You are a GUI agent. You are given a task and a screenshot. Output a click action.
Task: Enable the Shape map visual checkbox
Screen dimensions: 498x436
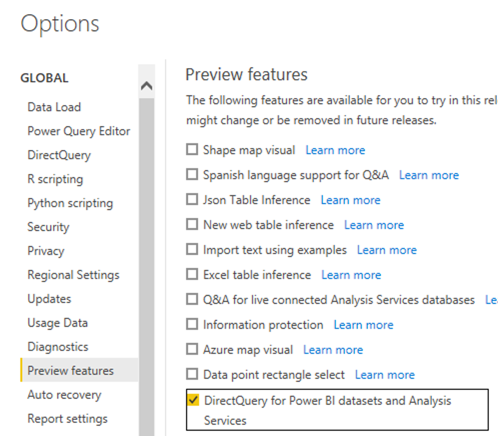[x=192, y=149]
